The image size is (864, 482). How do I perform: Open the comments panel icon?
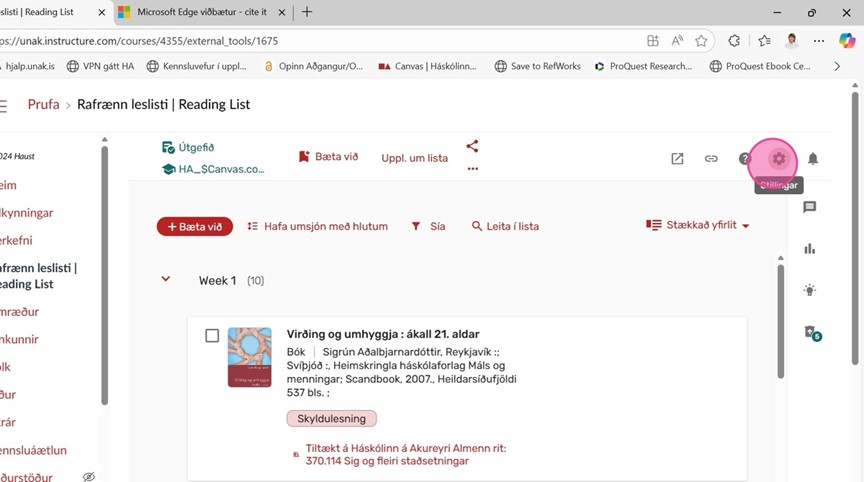(810, 207)
